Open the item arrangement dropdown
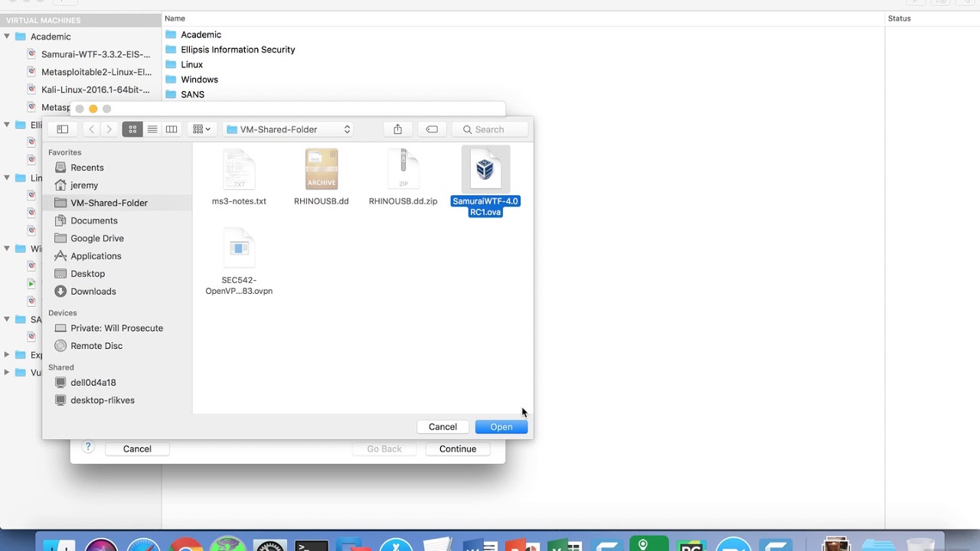The image size is (980, 551). [x=202, y=129]
